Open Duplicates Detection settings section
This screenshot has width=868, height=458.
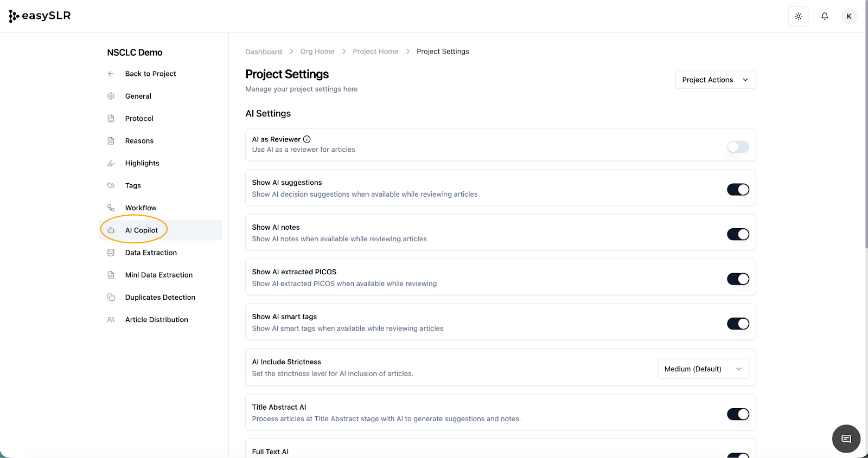160,298
